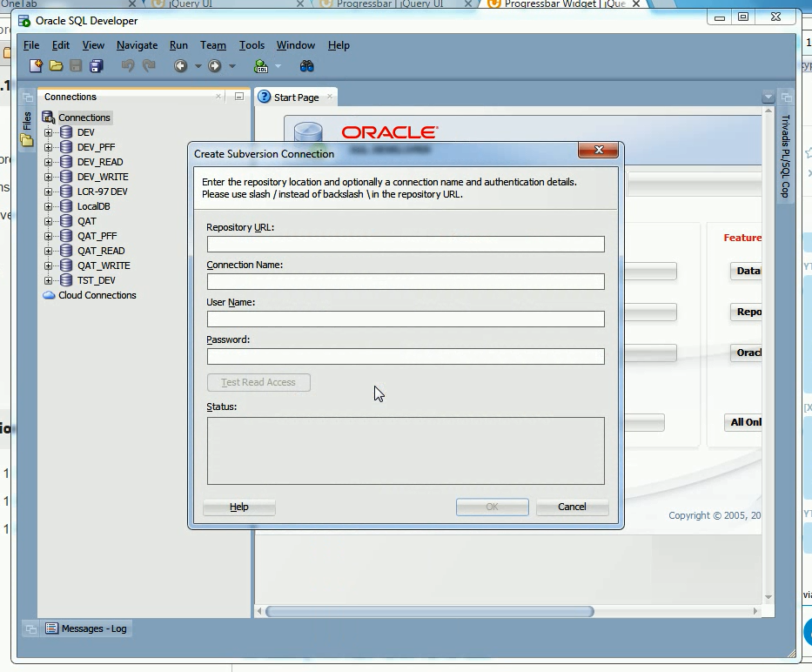Expand the DEV_READ connection node
This screenshot has height=672, width=812.
click(x=48, y=162)
